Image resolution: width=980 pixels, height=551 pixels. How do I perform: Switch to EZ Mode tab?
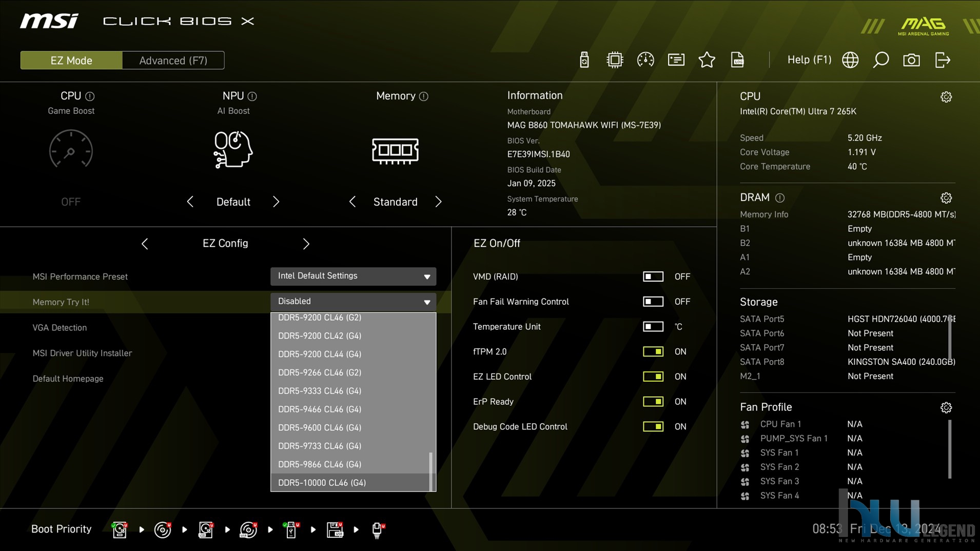point(71,61)
